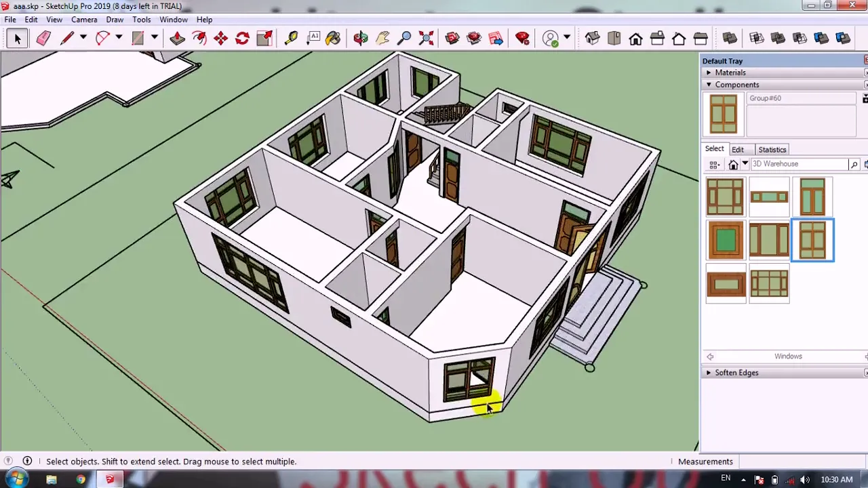Activate the Zoom magnifier tool
Image resolution: width=868 pixels, height=488 pixels.
(x=404, y=39)
